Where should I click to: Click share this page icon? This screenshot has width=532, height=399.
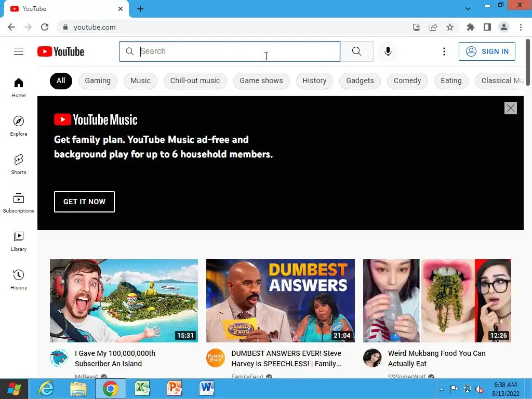tap(433, 27)
